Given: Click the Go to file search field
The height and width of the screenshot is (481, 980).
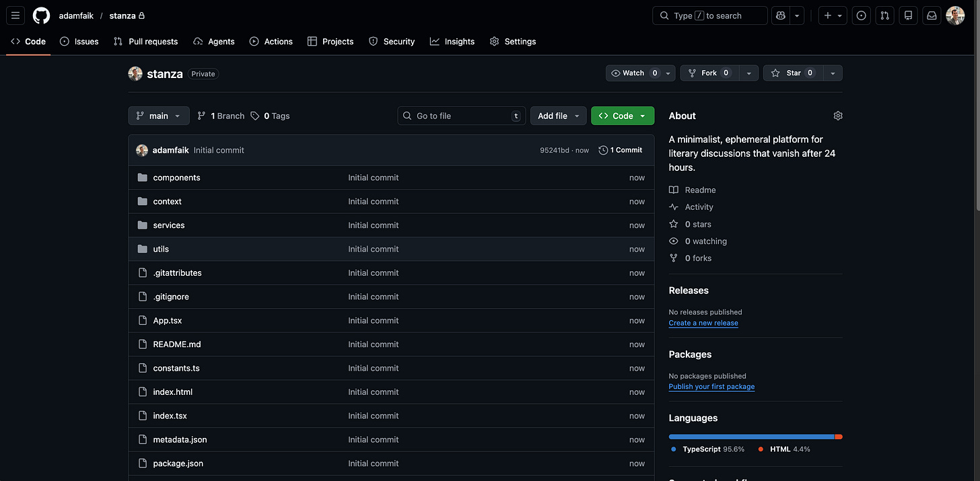Looking at the screenshot, I should coord(461,115).
